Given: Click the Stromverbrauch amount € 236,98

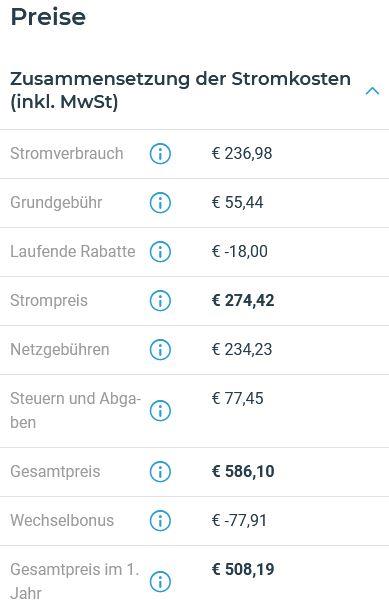Looking at the screenshot, I should (x=242, y=153).
